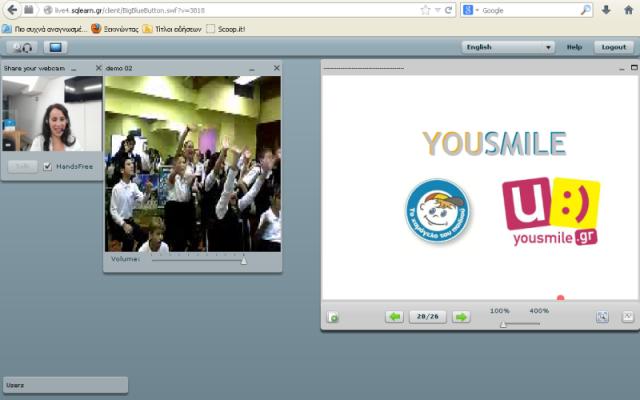Open the Τίτλοι ειδήσεων bookmark folder
640x400 pixels.
(x=172, y=29)
